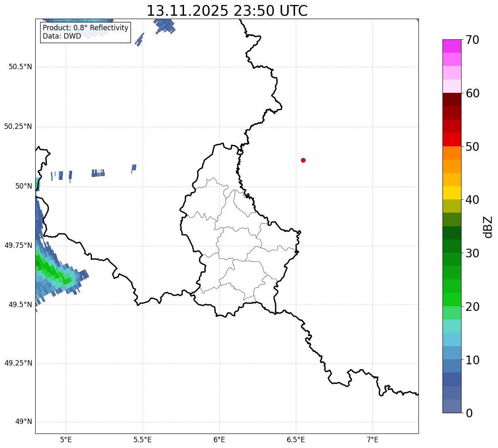Pick the bright red colorbar swatch
Viewport: 498px width, 448px height.
point(452,139)
